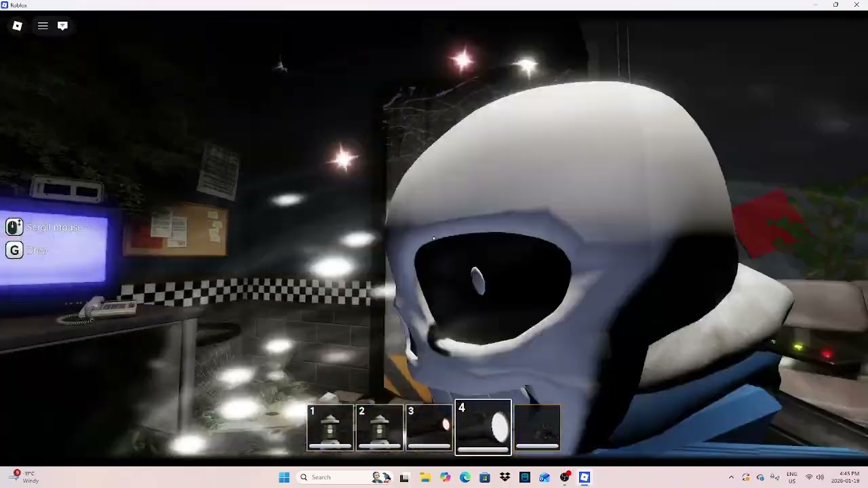Toggle the Roblox chat window icon

tap(62, 26)
